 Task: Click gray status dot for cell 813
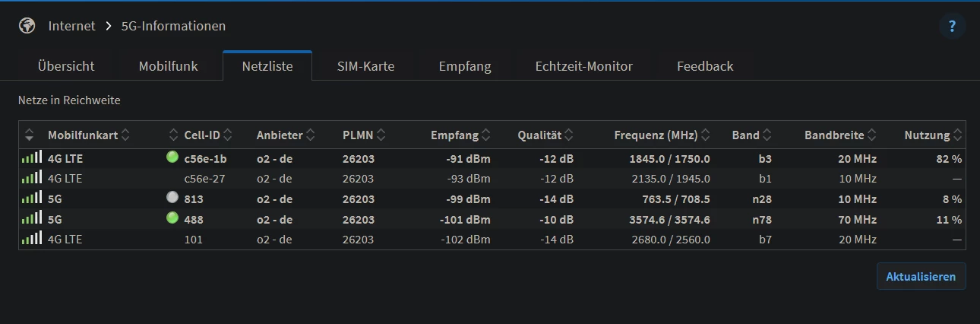click(x=172, y=199)
